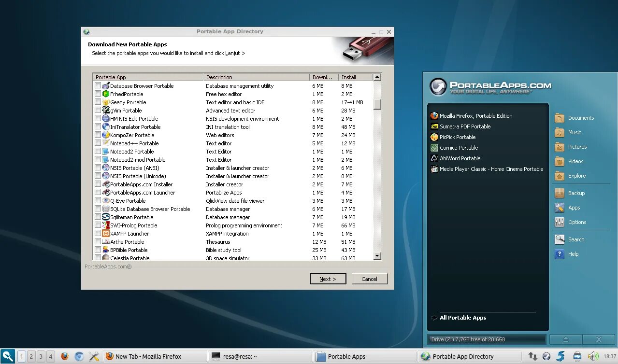
Task: Open Options in PortableApps menu
Action: coord(571,222)
